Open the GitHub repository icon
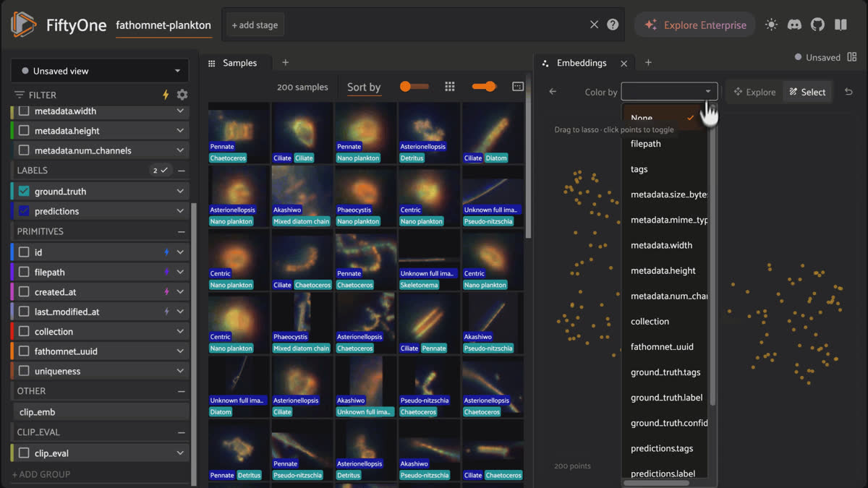 click(817, 25)
